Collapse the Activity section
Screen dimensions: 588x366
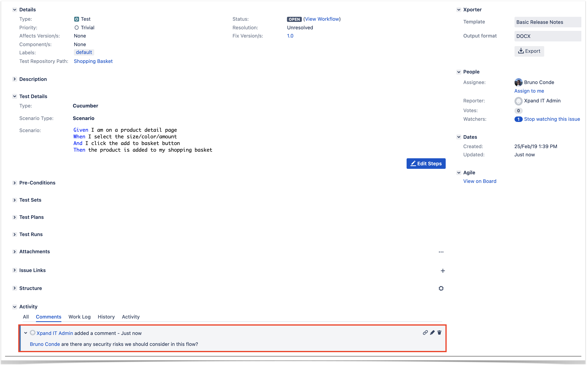(14, 307)
